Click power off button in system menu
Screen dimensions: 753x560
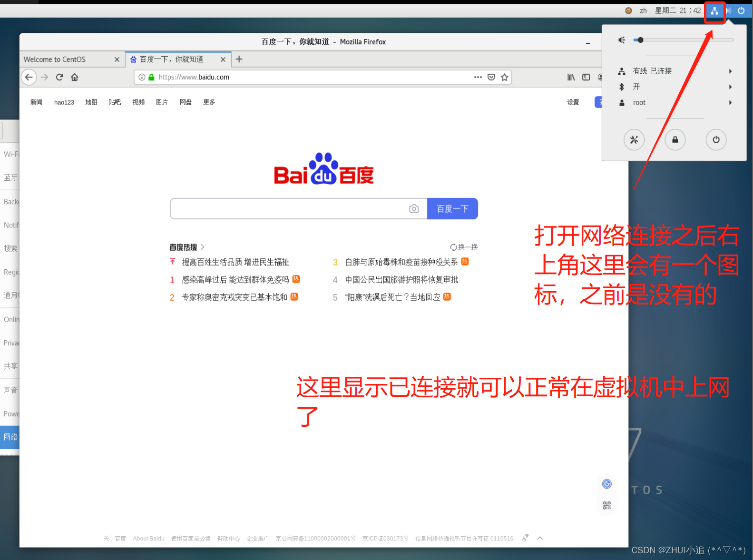pos(716,140)
